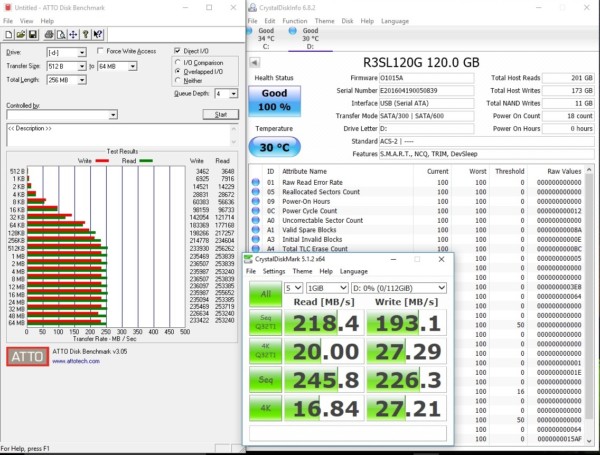Open CrystalDiskMark Theme menu
The image size is (600, 455).
pyautogui.click(x=302, y=271)
